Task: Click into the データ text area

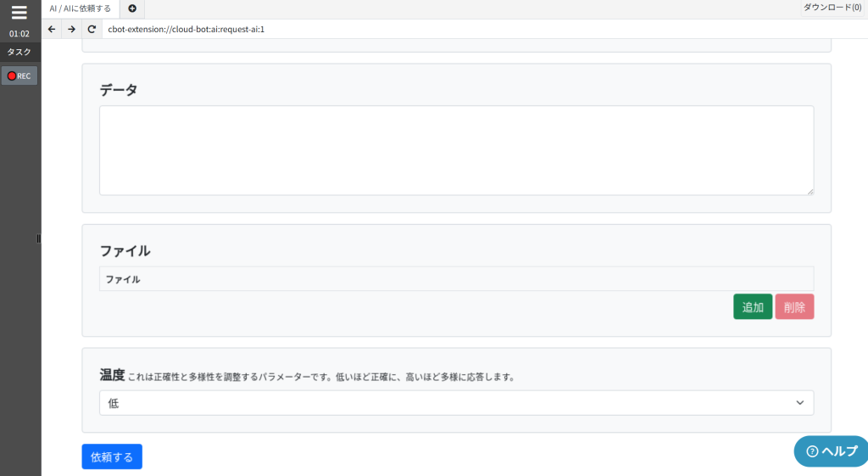Action: (x=457, y=150)
